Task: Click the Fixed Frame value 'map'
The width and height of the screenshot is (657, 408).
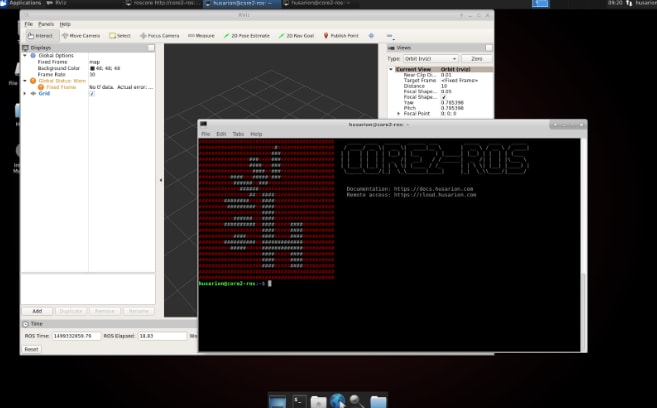Action: 95,62
